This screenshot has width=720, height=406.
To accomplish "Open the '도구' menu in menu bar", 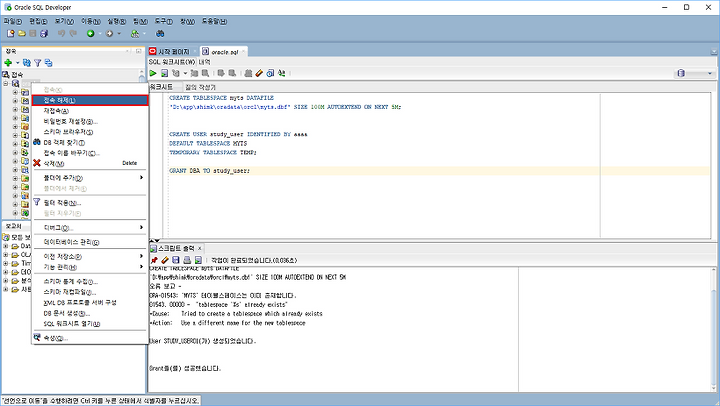I will 163,21.
